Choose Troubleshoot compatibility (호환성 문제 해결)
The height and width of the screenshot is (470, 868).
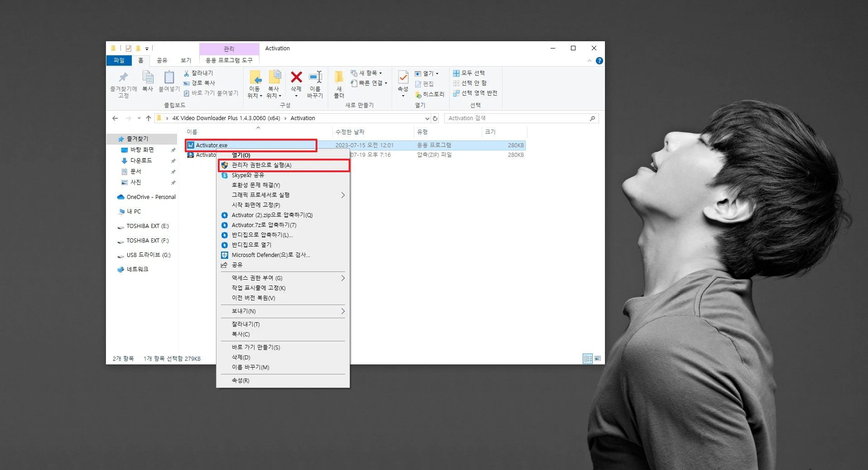[283, 185]
